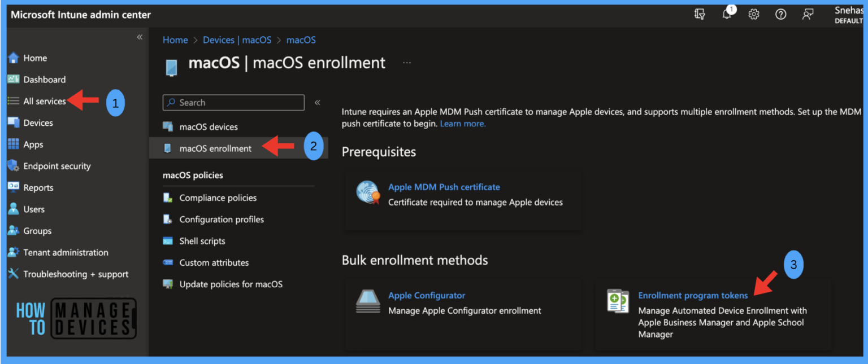Open Tenant administration in the left nav
The height and width of the screenshot is (364, 868).
coord(66,252)
